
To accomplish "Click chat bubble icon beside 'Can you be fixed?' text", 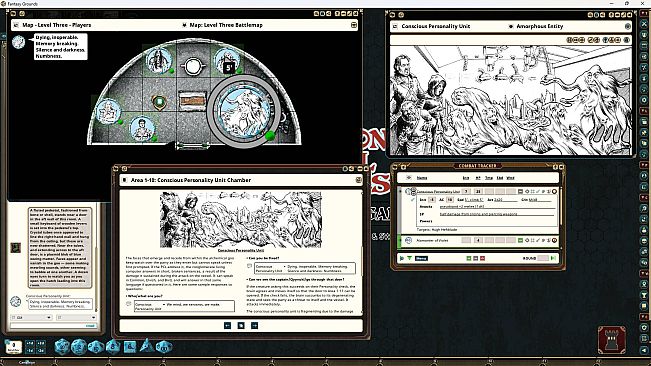I will 250,266.
